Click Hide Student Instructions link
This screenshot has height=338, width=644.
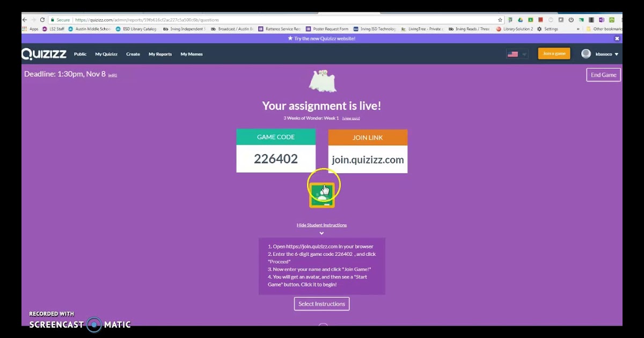click(x=322, y=225)
